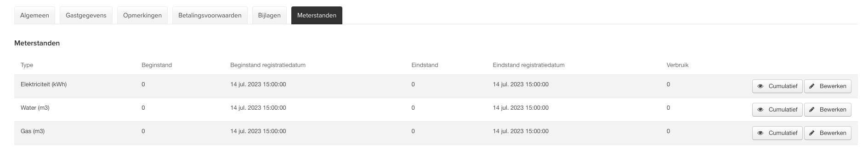Show Cumulatief view for Elektriciteit
This screenshot has height=168, width=868.
click(777, 86)
